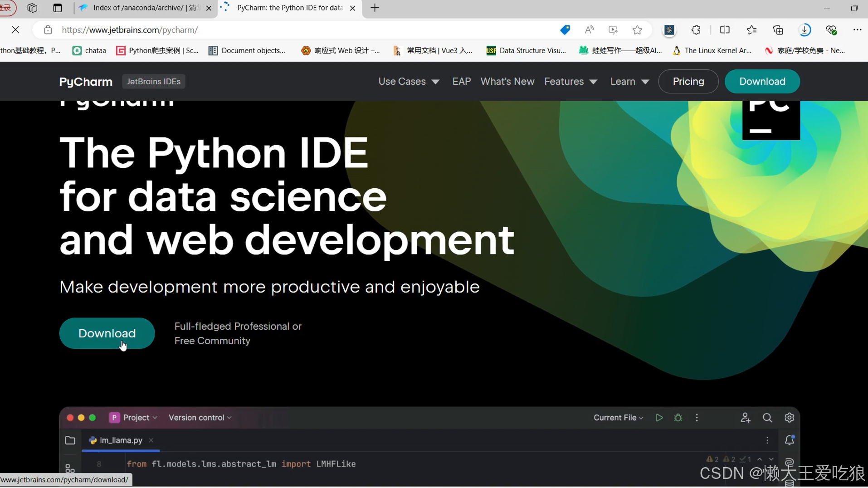Viewport: 868px width, 488px height.
Task: Open the Data Structure Visu... bookmark
Action: pos(527,50)
